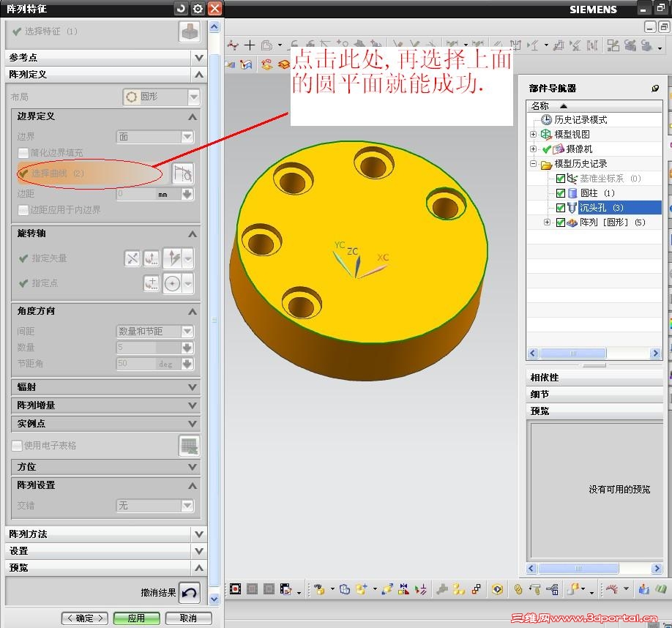This screenshot has height=628, width=672.
Task: Toggle the 简化边界填充 checkbox
Action: (23, 153)
